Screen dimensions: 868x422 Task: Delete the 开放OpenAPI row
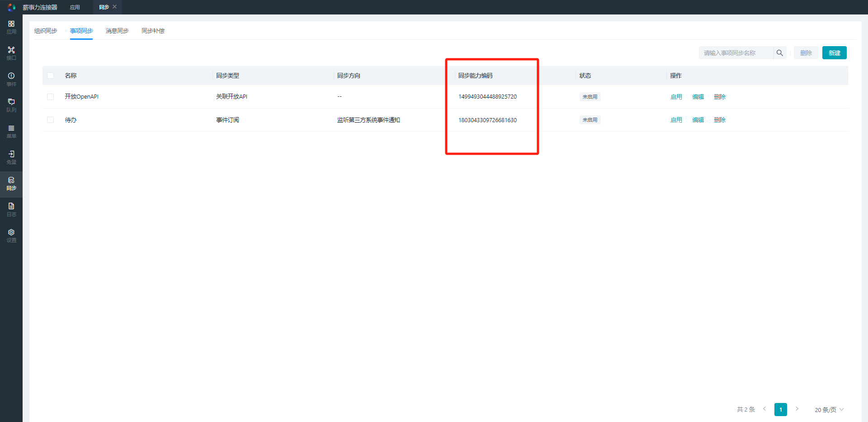click(x=720, y=97)
